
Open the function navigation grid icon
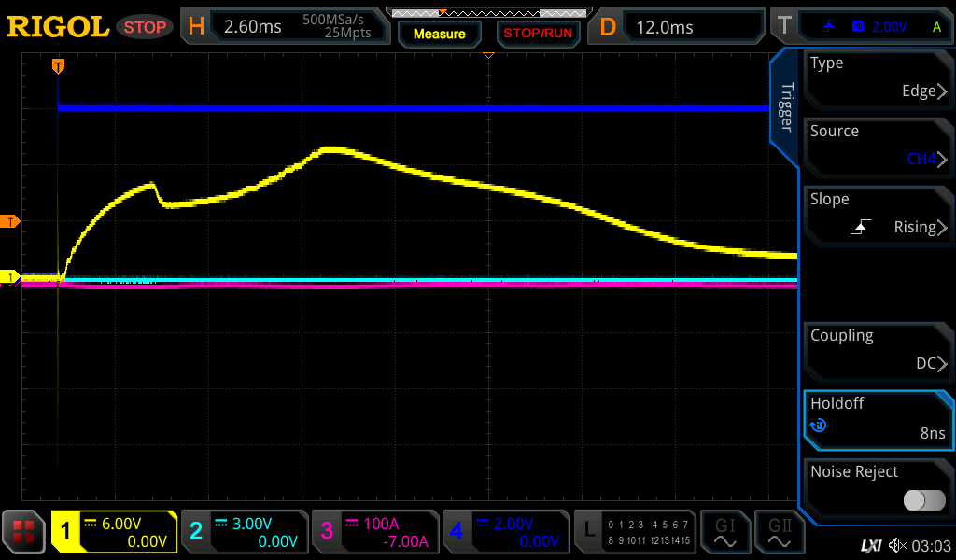(24, 532)
